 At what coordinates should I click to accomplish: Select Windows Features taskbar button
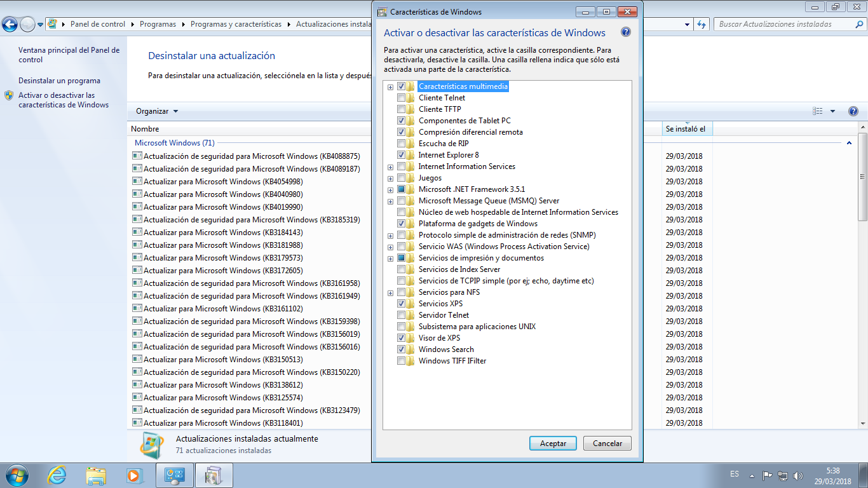(x=214, y=475)
